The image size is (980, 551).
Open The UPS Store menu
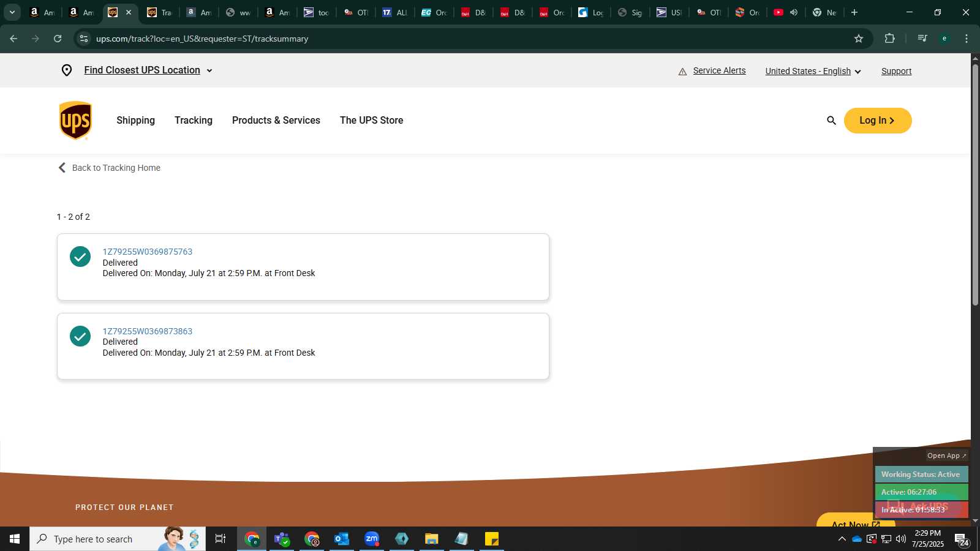click(x=372, y=121)
